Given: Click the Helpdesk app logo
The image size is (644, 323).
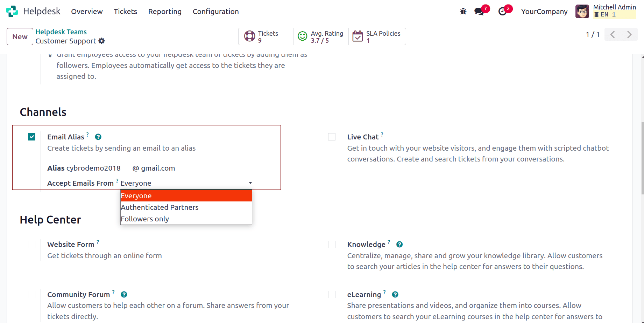Looking at the screenshot, I should pos(12,11).
